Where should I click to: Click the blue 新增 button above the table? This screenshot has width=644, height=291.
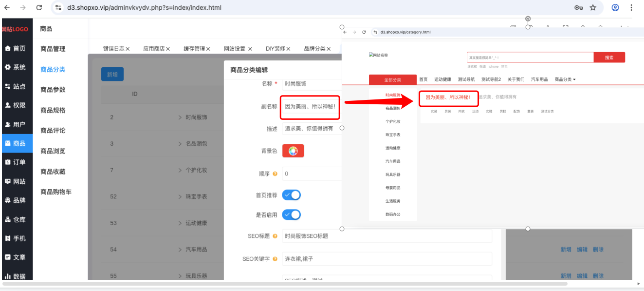tap(112, 74)
